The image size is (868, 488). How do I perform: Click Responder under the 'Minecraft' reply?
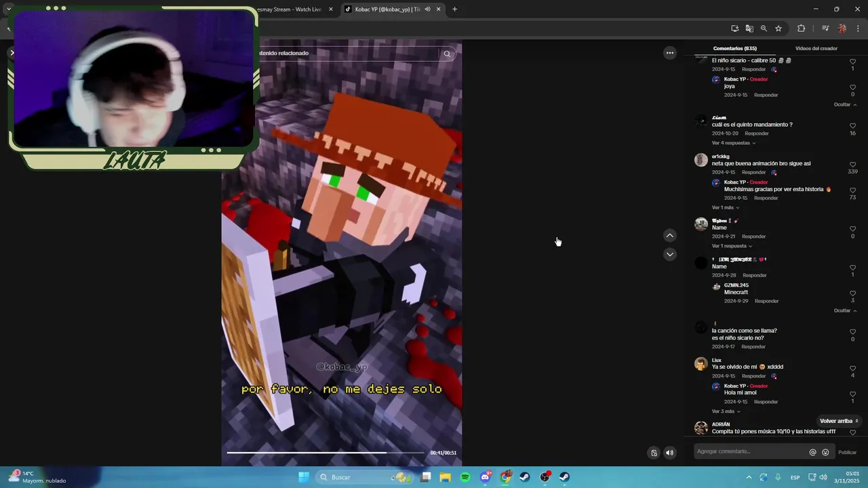[x=766, y=301]
